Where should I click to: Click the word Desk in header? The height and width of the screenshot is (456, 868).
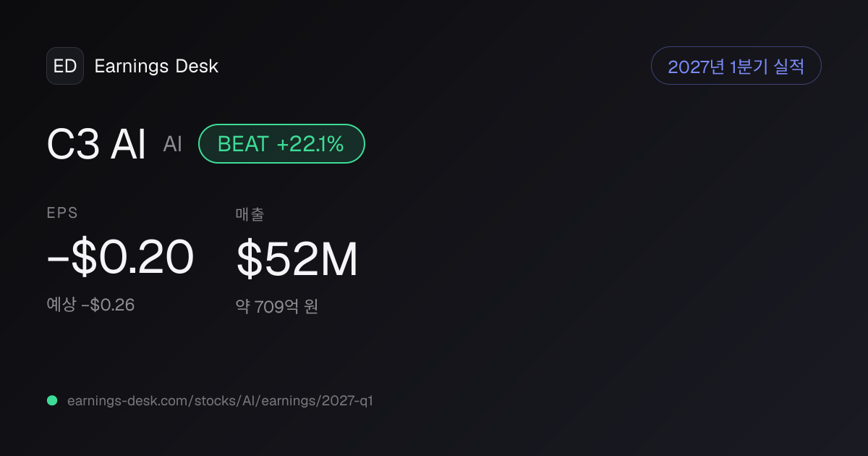tap(197, 66)
